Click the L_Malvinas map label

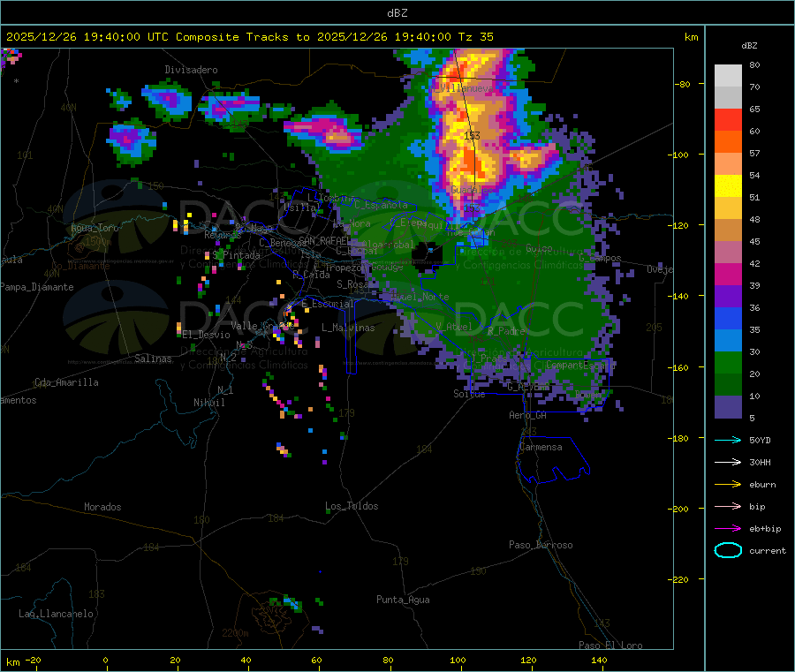(348, 328)
